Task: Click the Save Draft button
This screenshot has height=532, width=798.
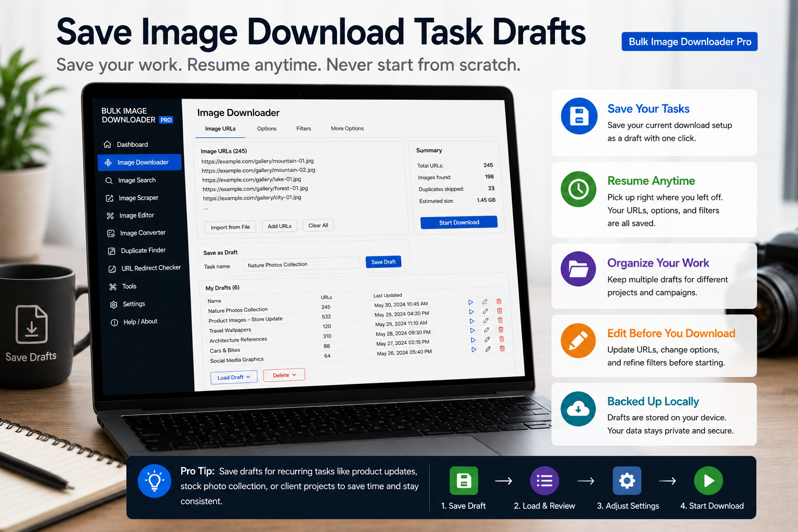Action: tap(383, 262)
